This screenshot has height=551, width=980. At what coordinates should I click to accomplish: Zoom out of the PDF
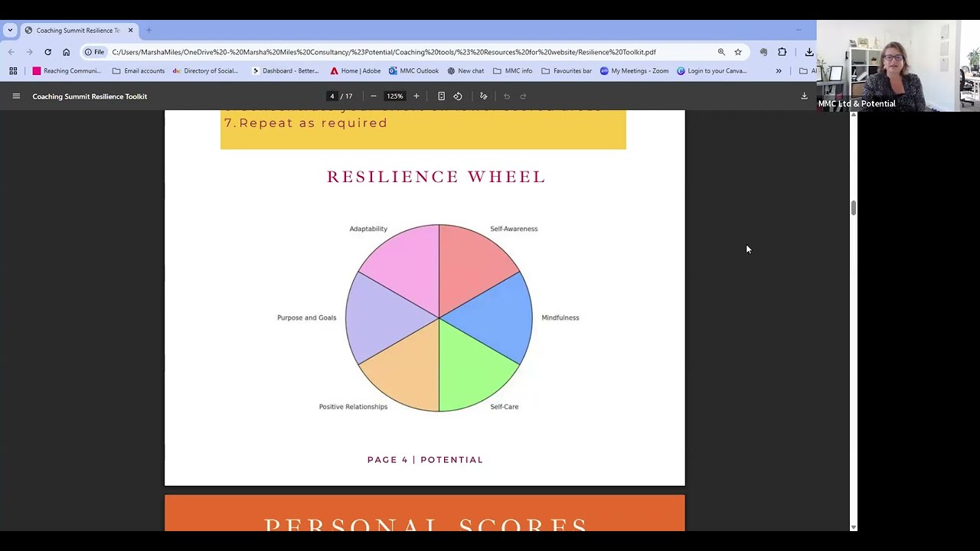tap(374, 96)
